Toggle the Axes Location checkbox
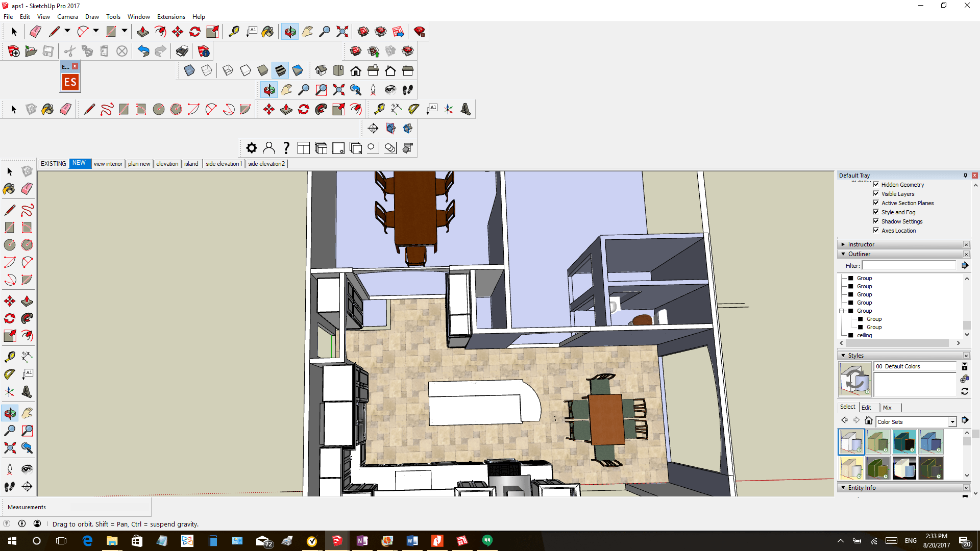The image size is (980, 551). tap(876, 231)
